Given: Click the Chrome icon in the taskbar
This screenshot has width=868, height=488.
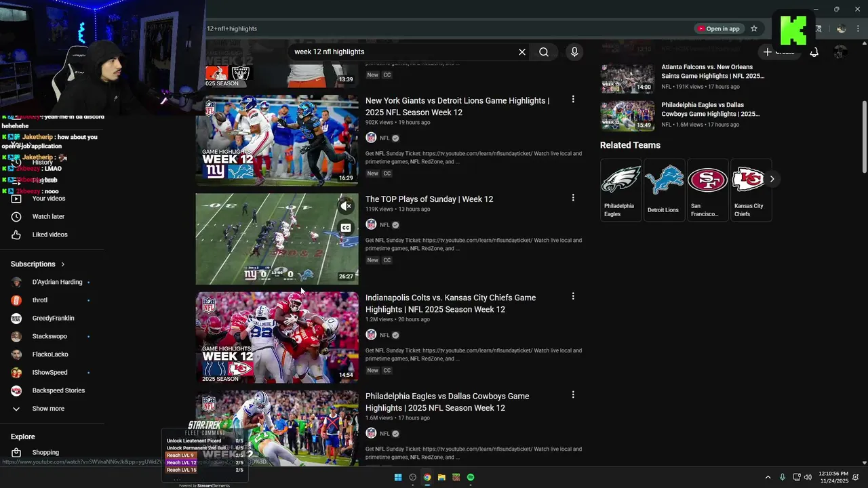Looking at the screenshot, I should [x=427, y=477].
